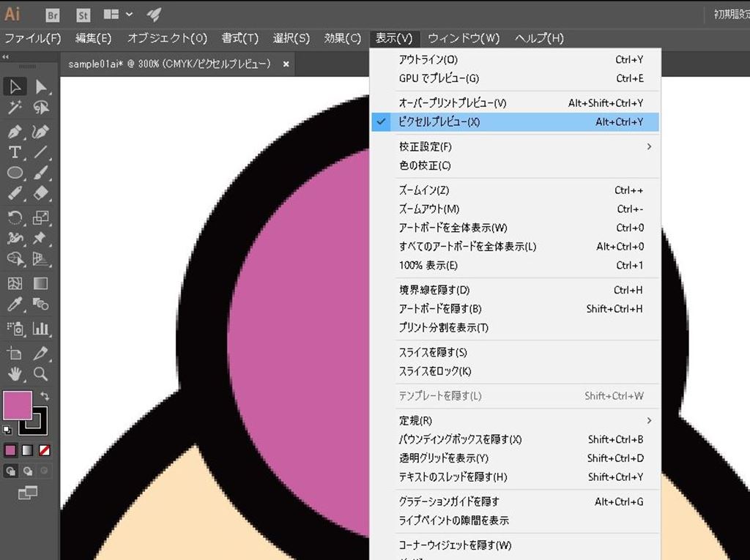Activate the Eyedropper tool

pos(15,303)
